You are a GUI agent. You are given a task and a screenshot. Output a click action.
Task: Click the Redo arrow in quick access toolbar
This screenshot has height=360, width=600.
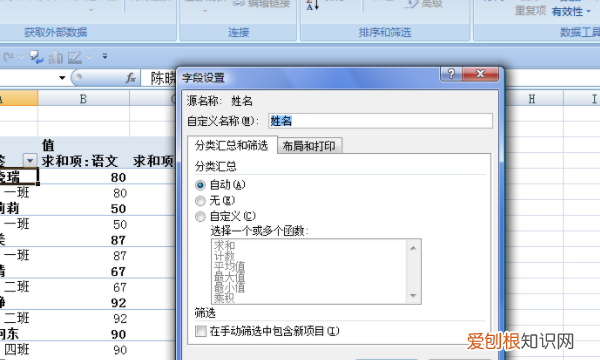pos(8,57)
